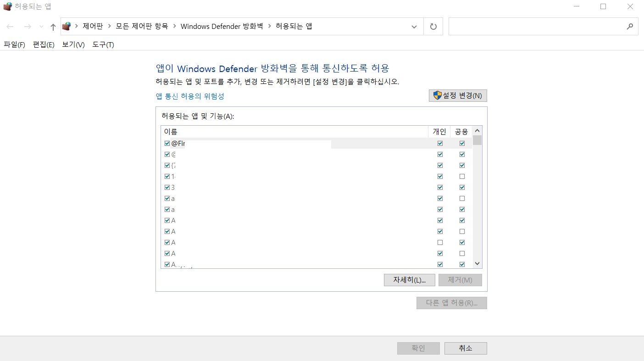Image resolution: width=644 pixels, height=361 pixels.
Task: Click the forward navigation arrow
Action: click(27, 27)
